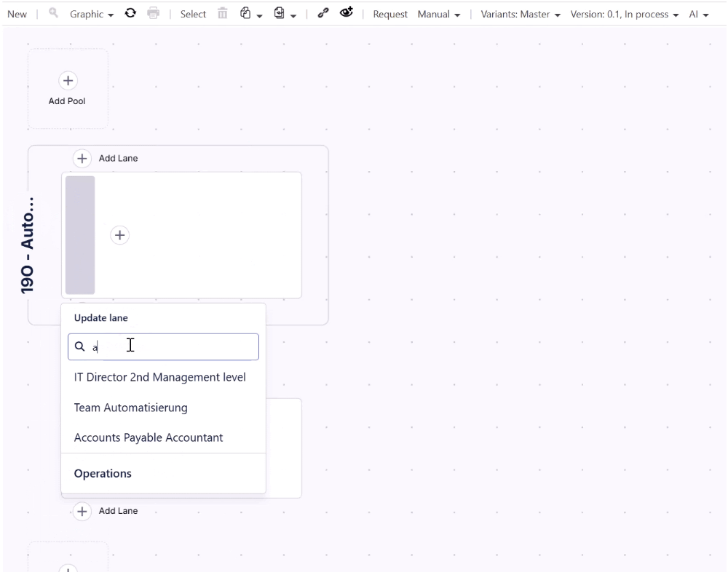Click the printer icon
The image size is (728, 575).
[x=153, y=13]
